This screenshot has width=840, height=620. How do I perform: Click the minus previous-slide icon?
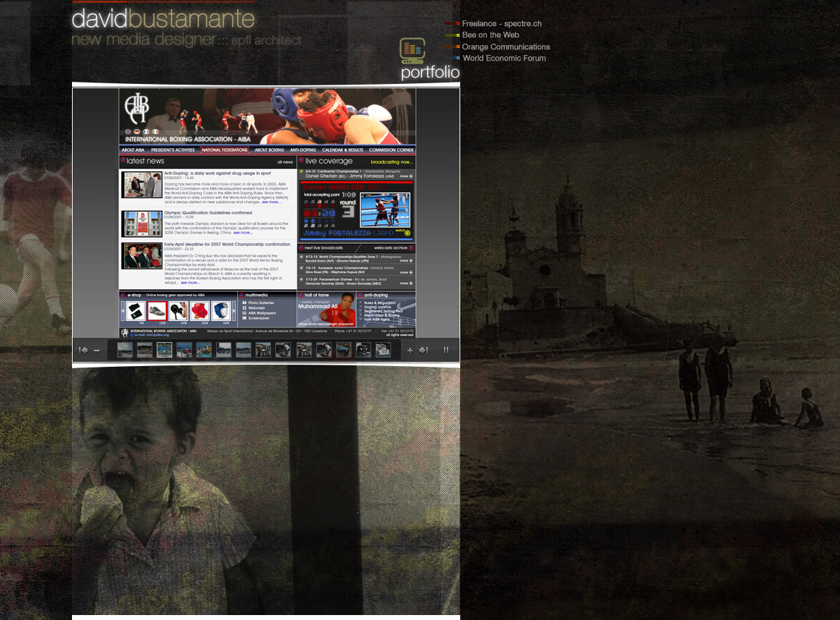click(97, 351)
